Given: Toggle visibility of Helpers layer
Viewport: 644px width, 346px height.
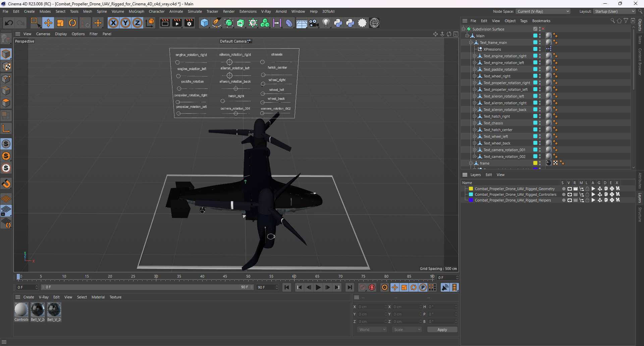Looking at the screenshot, I should click(569, 200).
